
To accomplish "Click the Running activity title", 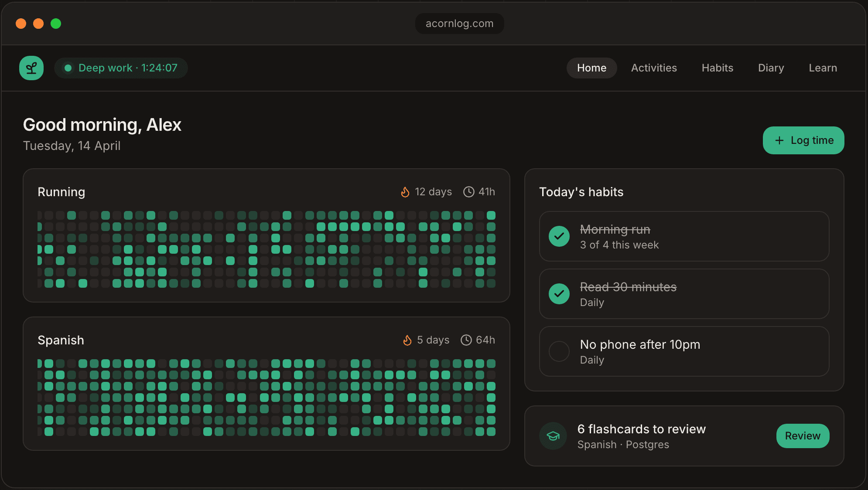I will [62, 192].
